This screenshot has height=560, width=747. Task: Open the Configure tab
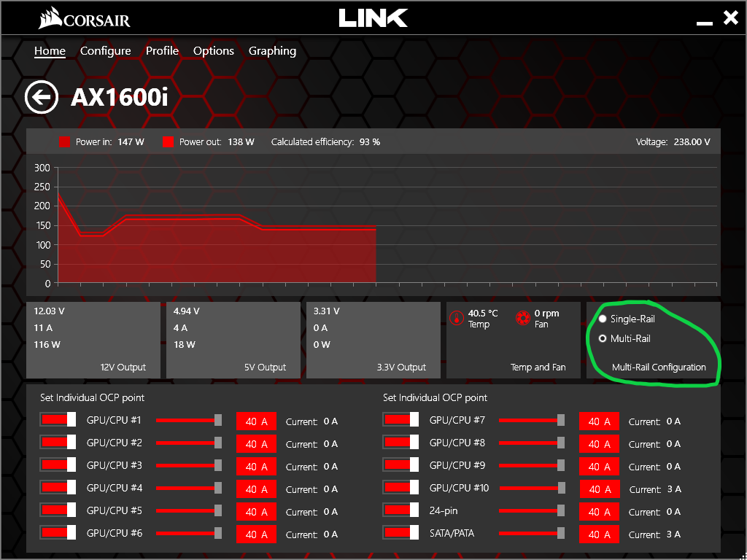click(105, 51)
